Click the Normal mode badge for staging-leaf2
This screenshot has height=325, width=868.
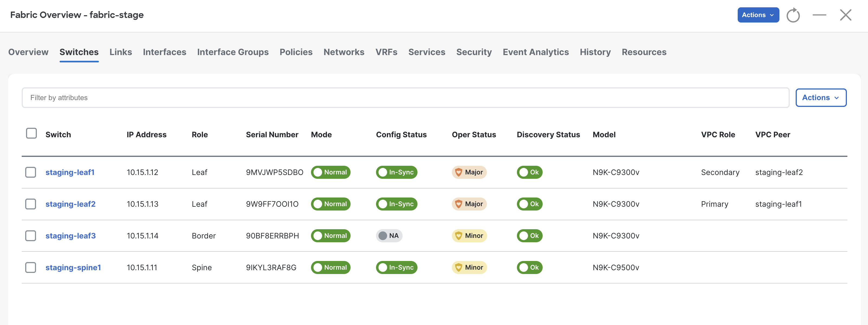331,204
